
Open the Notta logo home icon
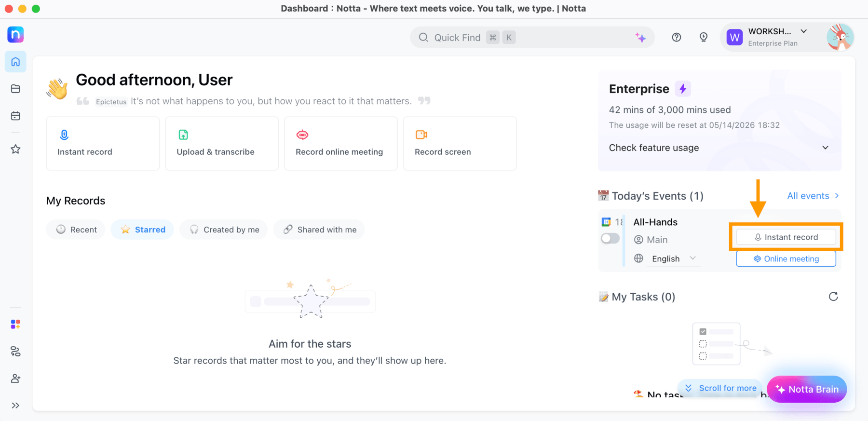point(15,35)
